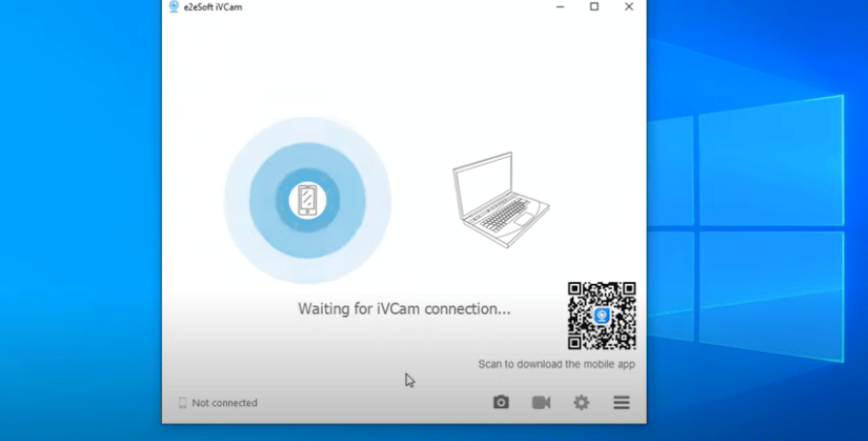
Task: Maximize the iVCam window
Action: pyautogui.click(x=594, y=7)
